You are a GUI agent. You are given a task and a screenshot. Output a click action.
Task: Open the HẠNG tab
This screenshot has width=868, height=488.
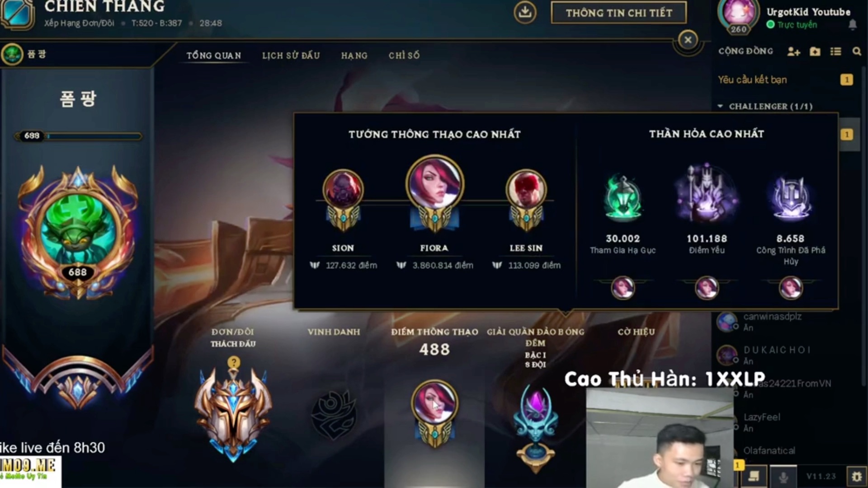point(354,56)
